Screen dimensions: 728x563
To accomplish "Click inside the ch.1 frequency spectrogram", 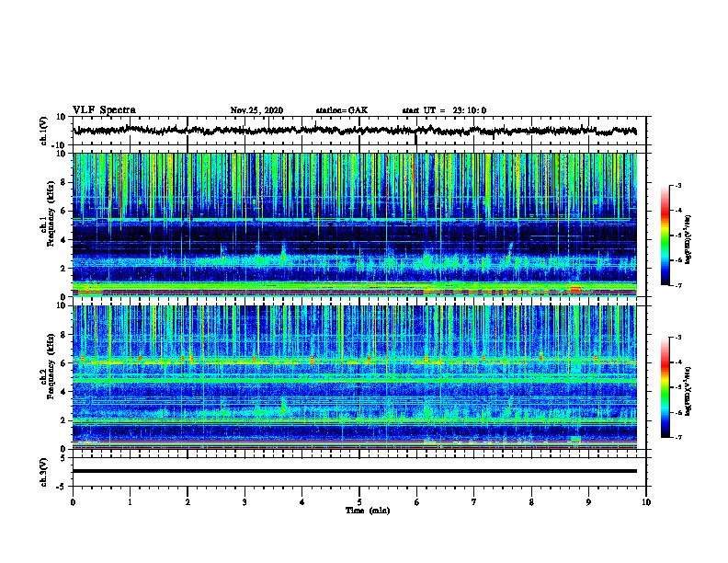I will tap(355, 224).
